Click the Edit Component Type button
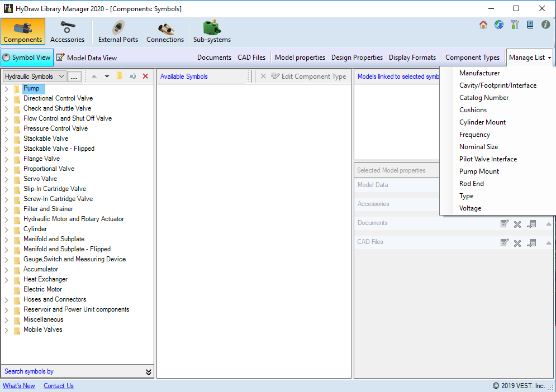 coord(308,76)
